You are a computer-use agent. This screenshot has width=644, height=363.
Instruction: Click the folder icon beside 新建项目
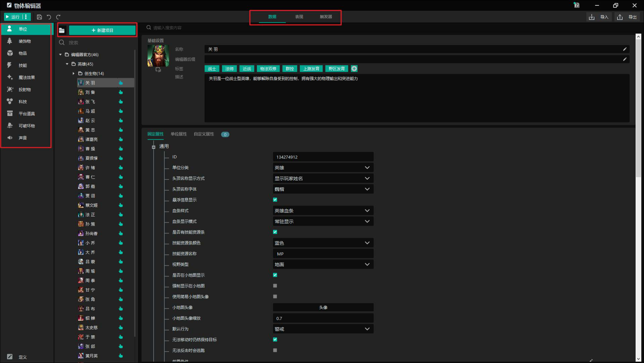pyautogui.click(x=62, y=30)
